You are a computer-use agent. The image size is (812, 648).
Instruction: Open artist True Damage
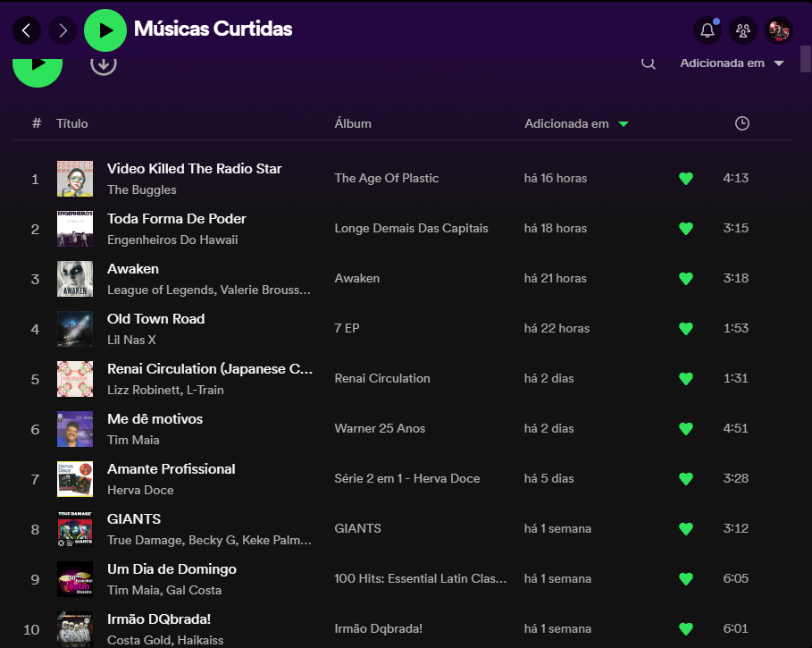coord(145,540)
